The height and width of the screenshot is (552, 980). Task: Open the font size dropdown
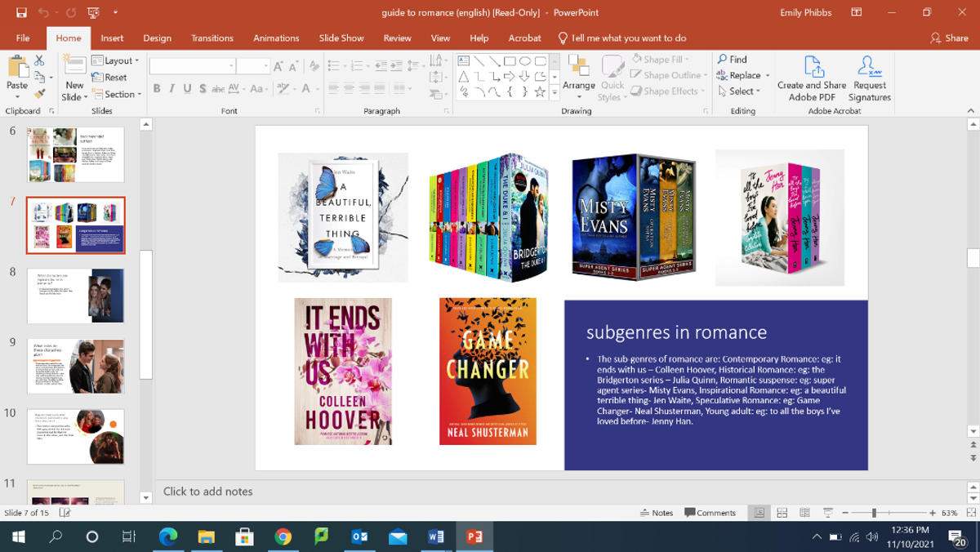[x=265, y=66]
